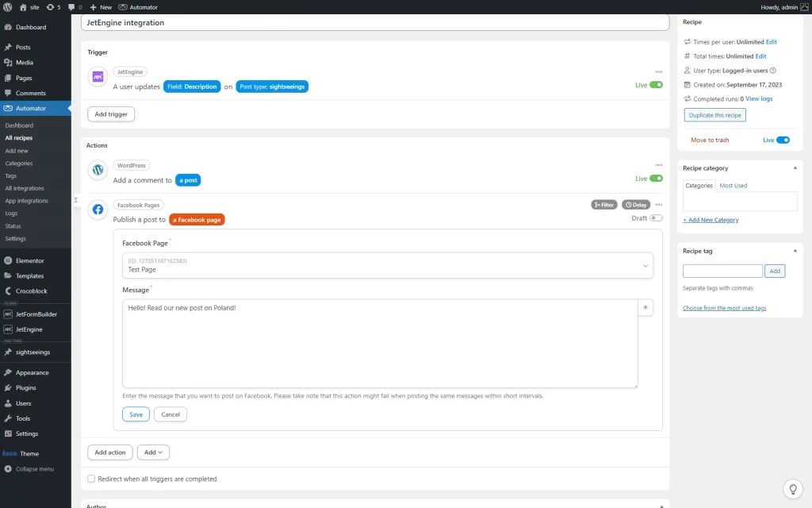Switch to the Most Used category tab

coord(733,186)
